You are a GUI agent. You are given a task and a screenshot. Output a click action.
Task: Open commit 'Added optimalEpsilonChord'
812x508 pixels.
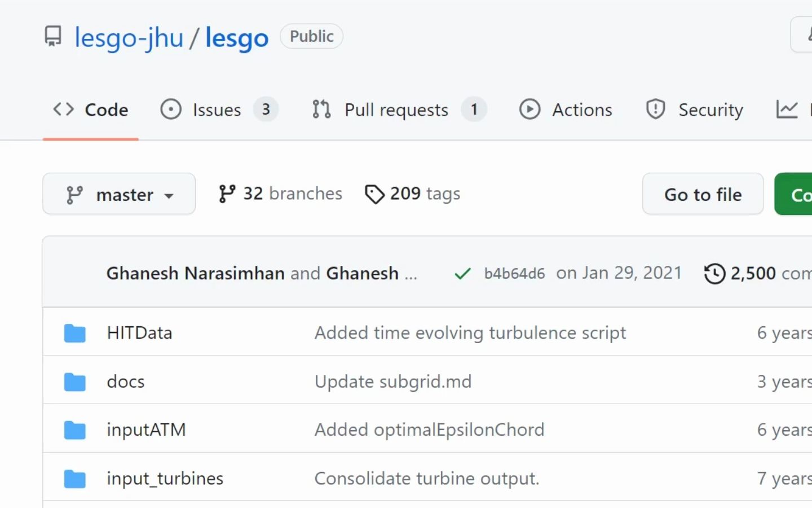coord(429,430)
